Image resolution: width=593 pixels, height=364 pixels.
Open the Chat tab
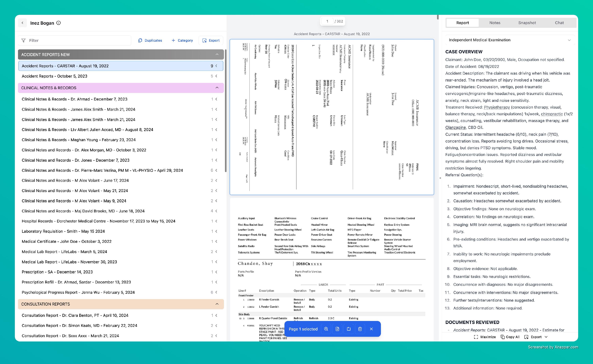559,23
